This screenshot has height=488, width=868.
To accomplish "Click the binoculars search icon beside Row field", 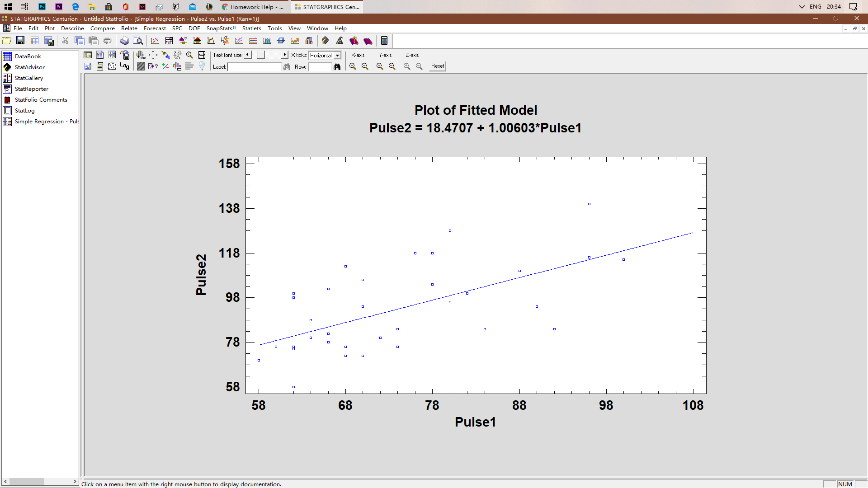I will [337, 67].
